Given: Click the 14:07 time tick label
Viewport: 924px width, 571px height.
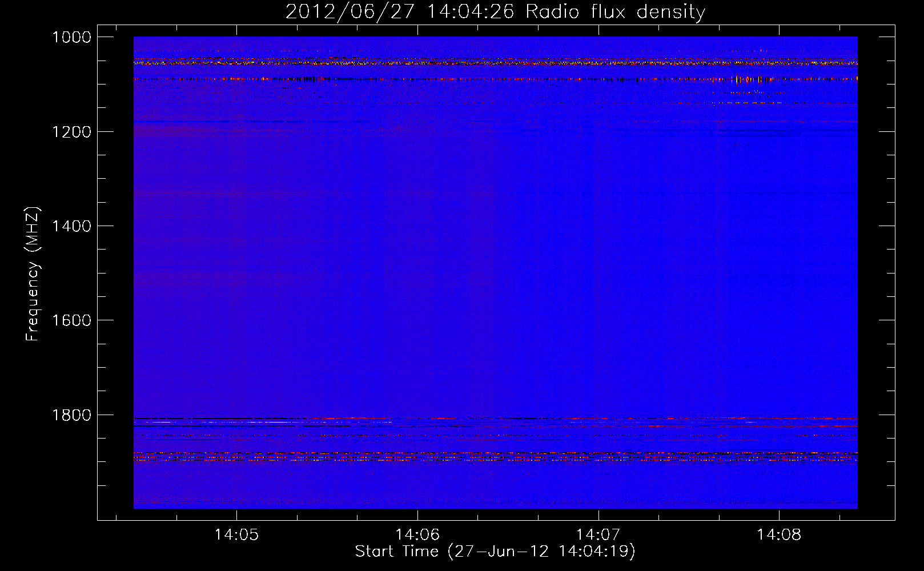Looking at the screenshot, I should 598,535.
